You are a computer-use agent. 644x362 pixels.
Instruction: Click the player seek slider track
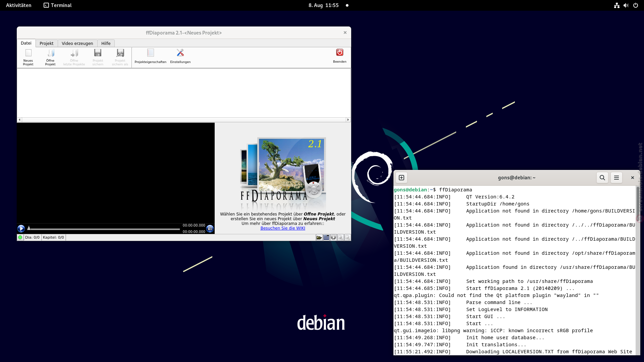pos(105,229)
